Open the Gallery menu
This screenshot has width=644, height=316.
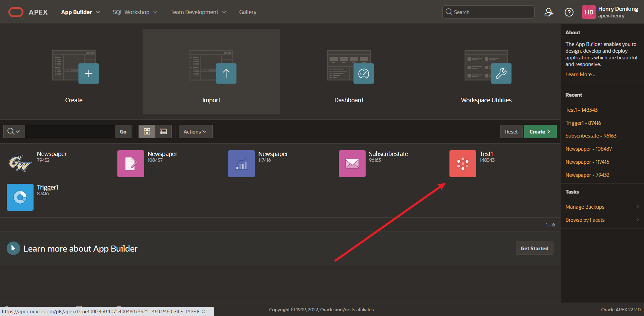248,12
